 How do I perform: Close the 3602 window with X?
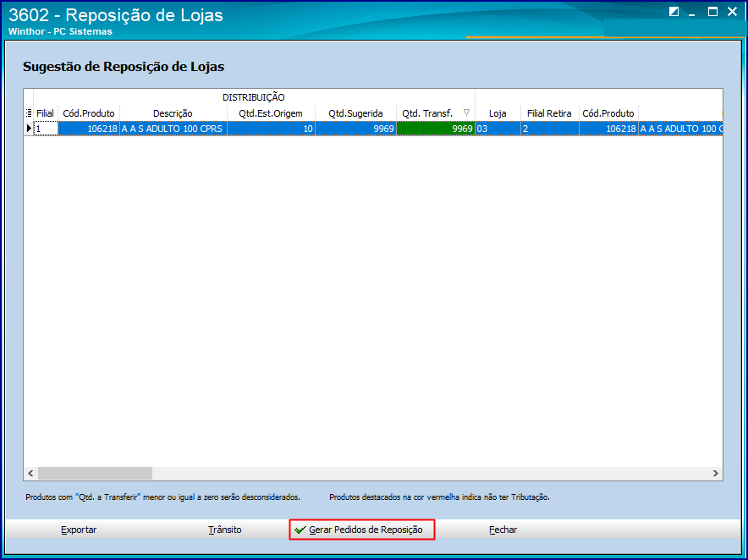(x=732, y=12)
